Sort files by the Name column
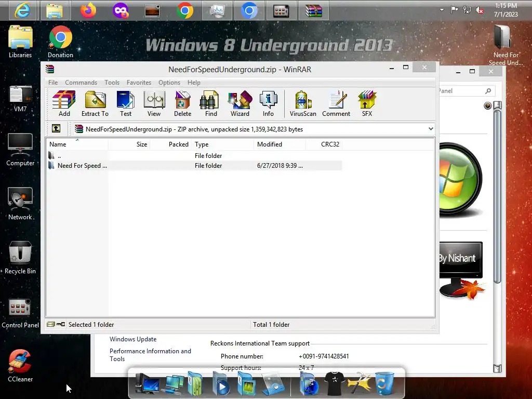 (77, 144)
